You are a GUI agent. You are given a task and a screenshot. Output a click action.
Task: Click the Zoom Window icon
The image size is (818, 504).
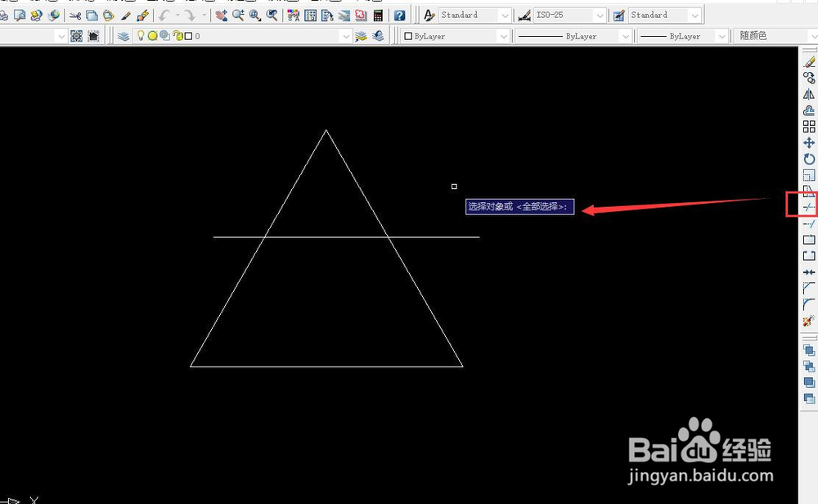(x=254, y=15)
